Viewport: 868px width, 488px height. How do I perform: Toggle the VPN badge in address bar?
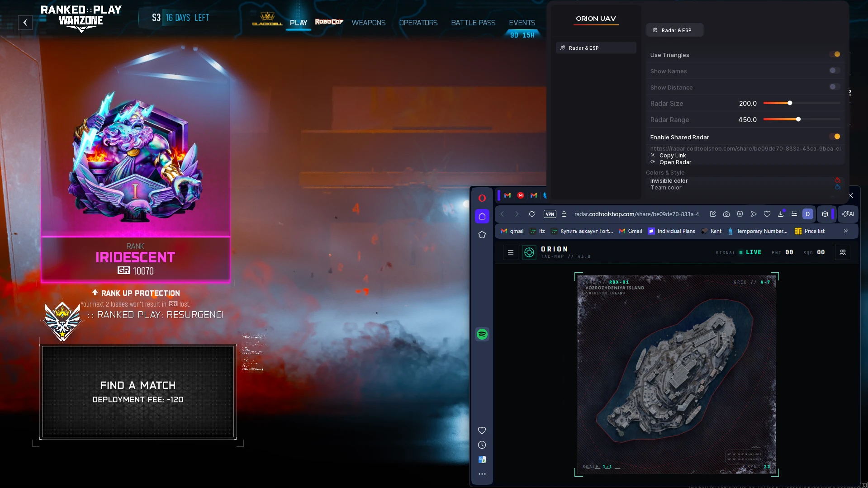pyautogui.click(x=550, y=214)
